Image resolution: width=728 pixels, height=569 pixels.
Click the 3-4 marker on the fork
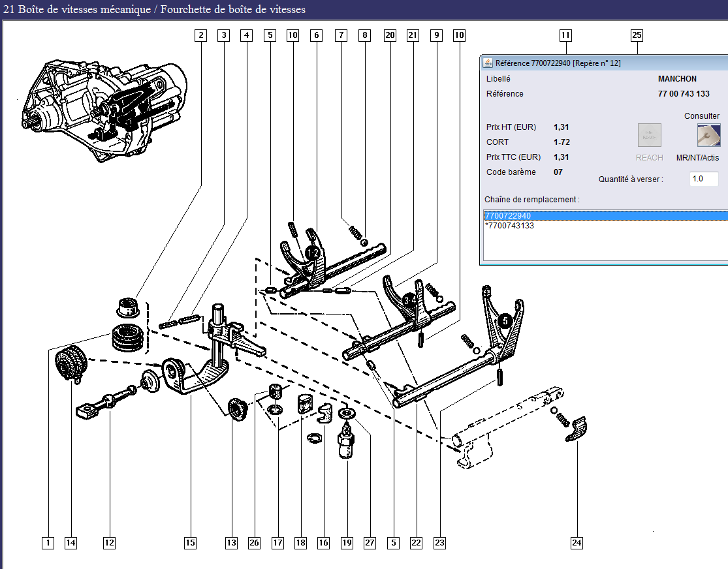(x=409, y=300)
